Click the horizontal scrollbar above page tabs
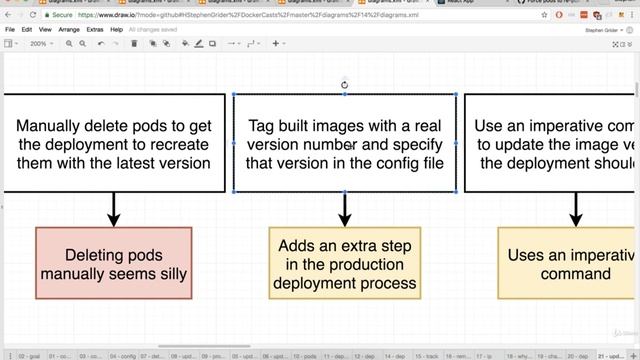 204,346
